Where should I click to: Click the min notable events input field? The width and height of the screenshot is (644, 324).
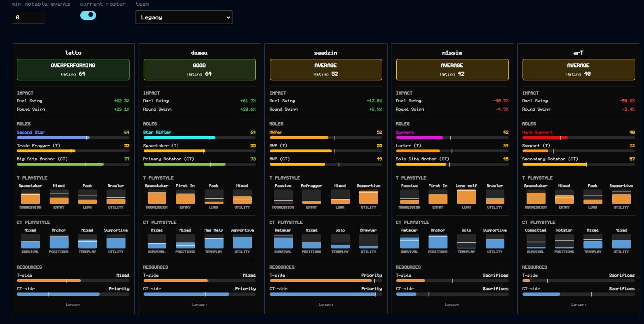[28, 17]
